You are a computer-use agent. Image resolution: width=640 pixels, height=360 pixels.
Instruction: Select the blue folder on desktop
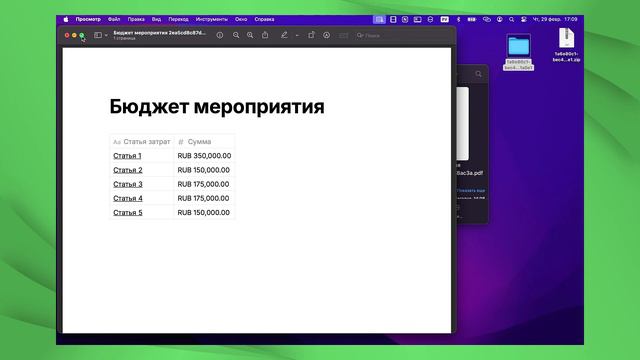(518, 46)
